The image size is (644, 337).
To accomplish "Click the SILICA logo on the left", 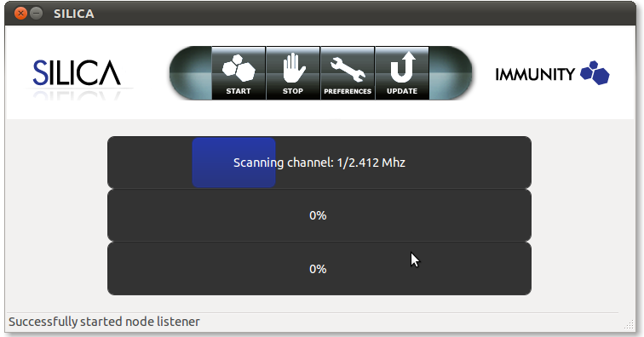I will point(77,73).
